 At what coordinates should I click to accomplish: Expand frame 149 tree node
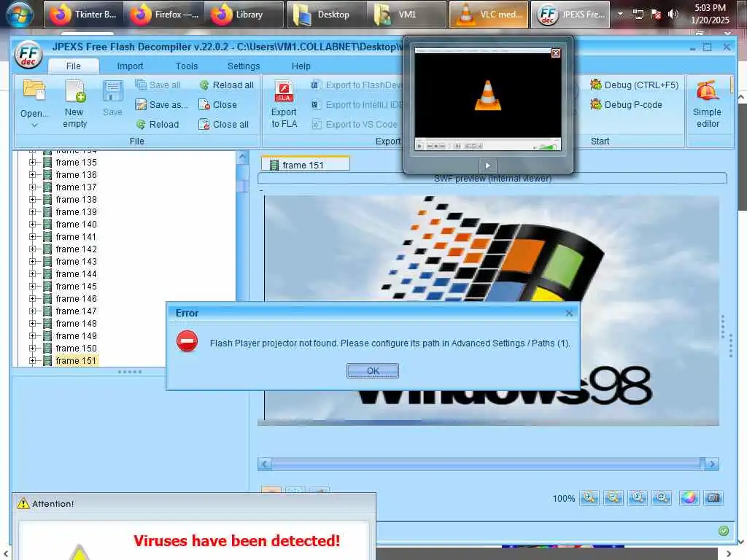coord(32,335)
